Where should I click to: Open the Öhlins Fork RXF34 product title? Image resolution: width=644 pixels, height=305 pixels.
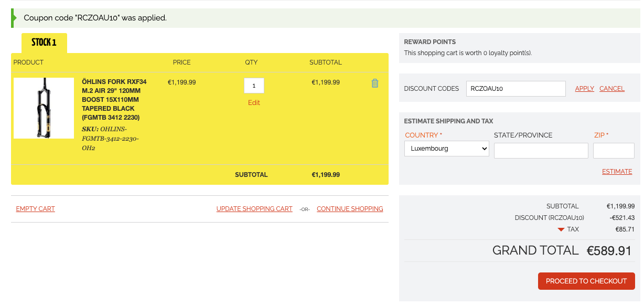[114, 100]
